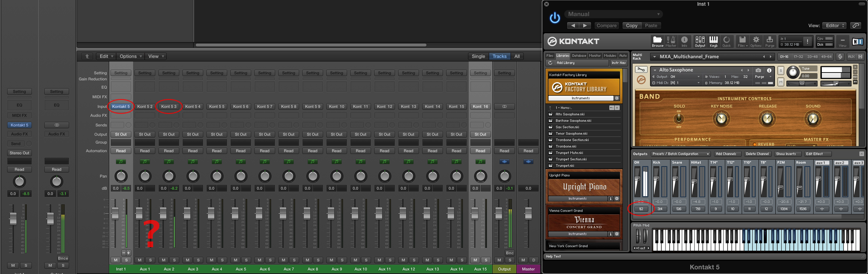Viewport: 868px width, 274px height.
Task: Switch to Kontakt Files browser tab
Action: [550, 56]
